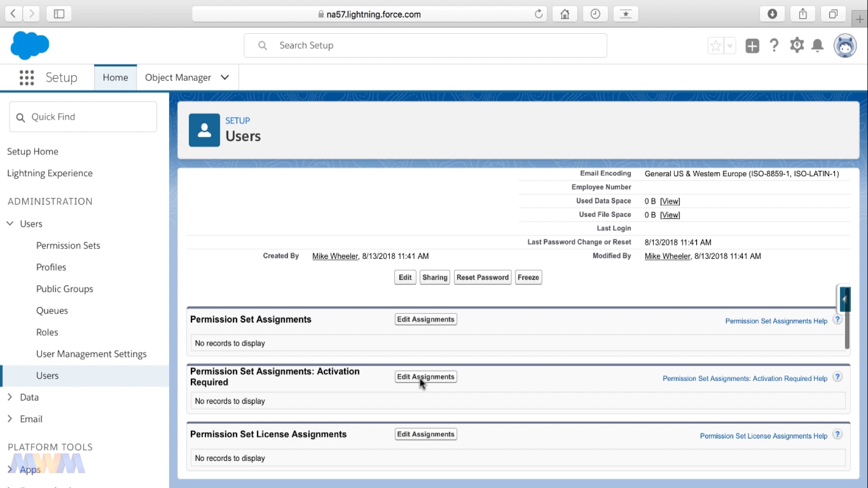Open the notifications bell
The image size is (868, 488).
coord(817,46)
